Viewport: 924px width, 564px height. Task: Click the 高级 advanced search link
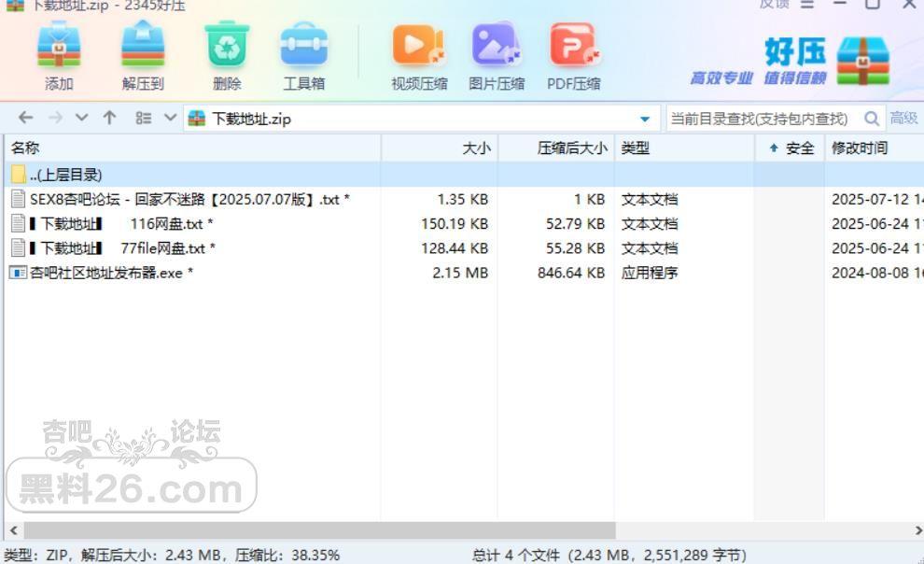[x=904, y=118]
